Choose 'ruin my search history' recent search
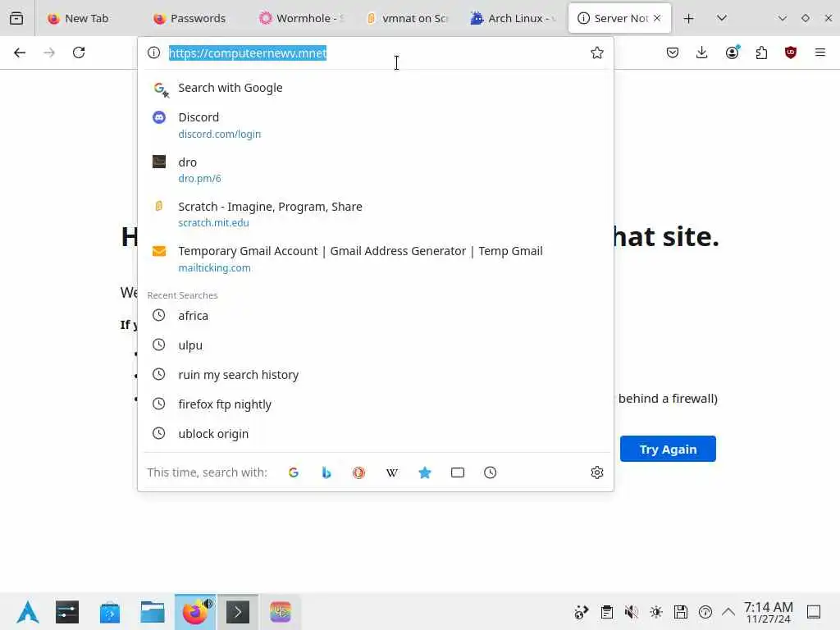 376,374
